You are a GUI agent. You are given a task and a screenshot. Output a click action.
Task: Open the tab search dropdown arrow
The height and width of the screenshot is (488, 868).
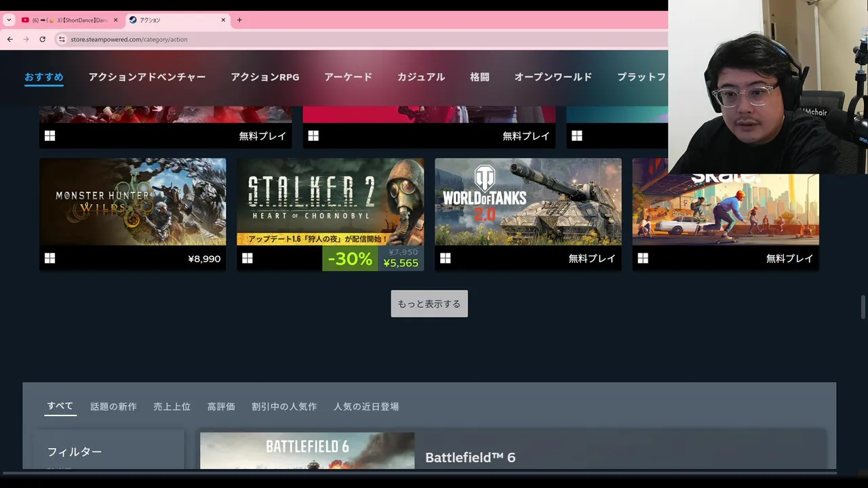point(9,20)
